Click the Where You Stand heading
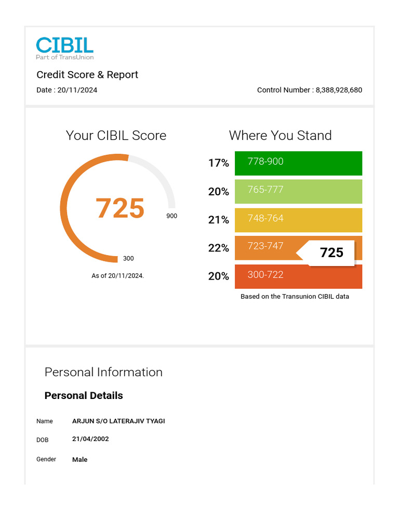Viewport: 399px width, 532px height. pos(280,136)
